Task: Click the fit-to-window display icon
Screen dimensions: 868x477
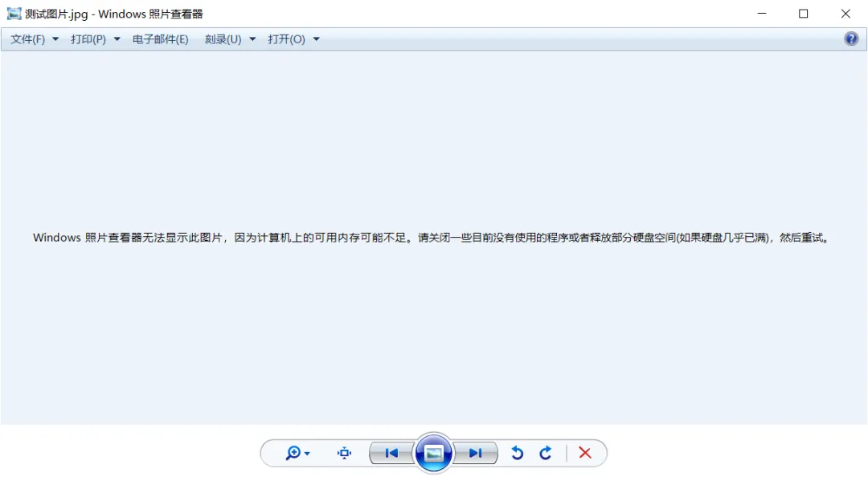Action: pyautogui.click(x=344, y=453)
